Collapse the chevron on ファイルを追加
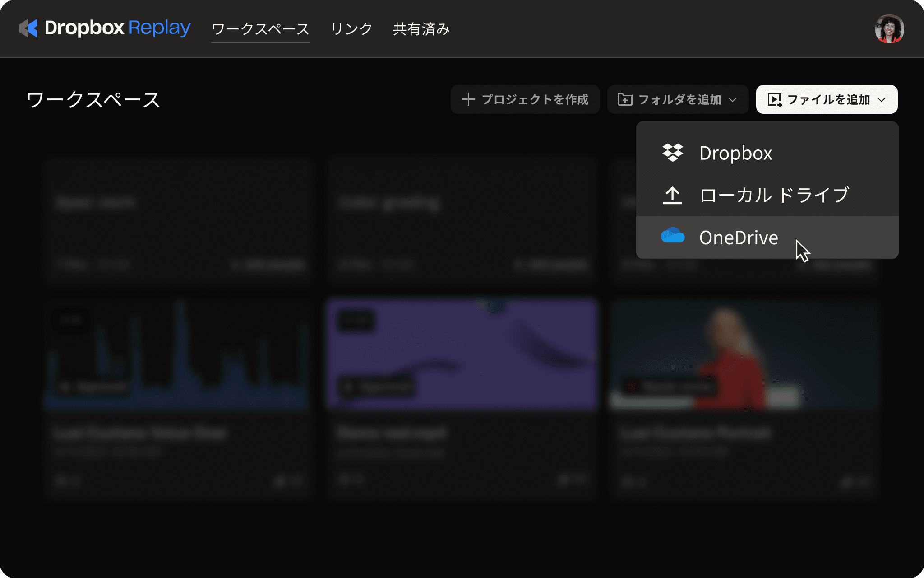 (882, 99)
